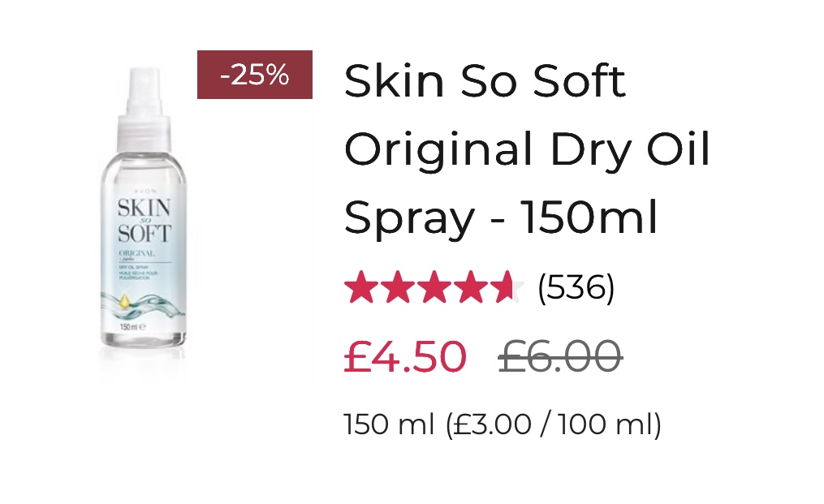Viewport: 824px width, 504px height.
Task: Click the £3.00 / 100 ml unit price
Action: pyautogui.click(x=554, y=424)
